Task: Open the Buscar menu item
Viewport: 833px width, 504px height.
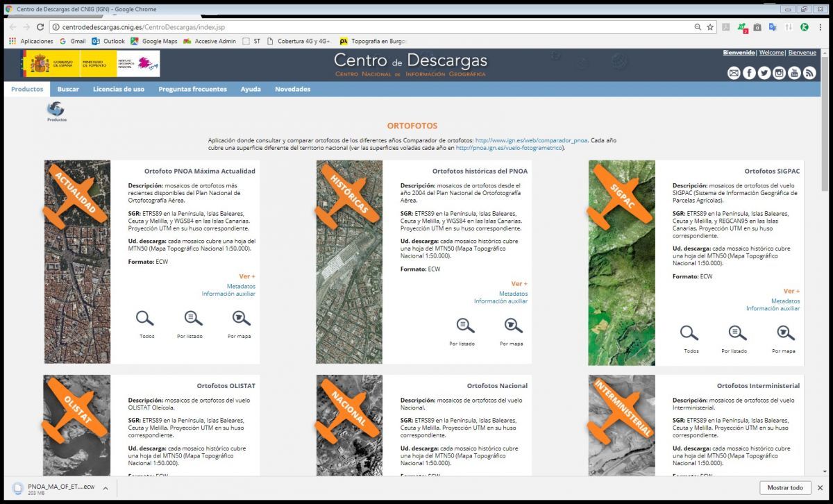Action: click(x=68, y=89)
